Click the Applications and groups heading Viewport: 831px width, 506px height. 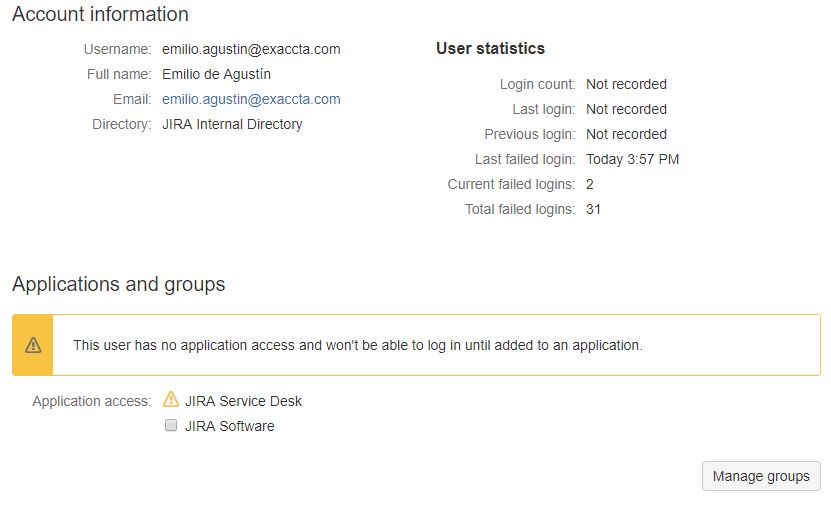pos(119,285)
